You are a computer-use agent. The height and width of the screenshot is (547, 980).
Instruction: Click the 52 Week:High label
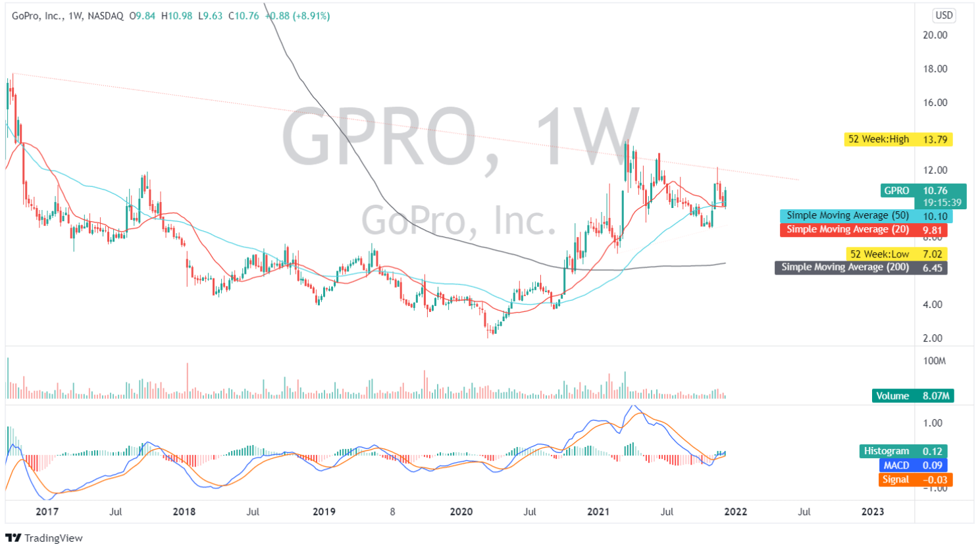pyautogui.click(x=878, y=140)
